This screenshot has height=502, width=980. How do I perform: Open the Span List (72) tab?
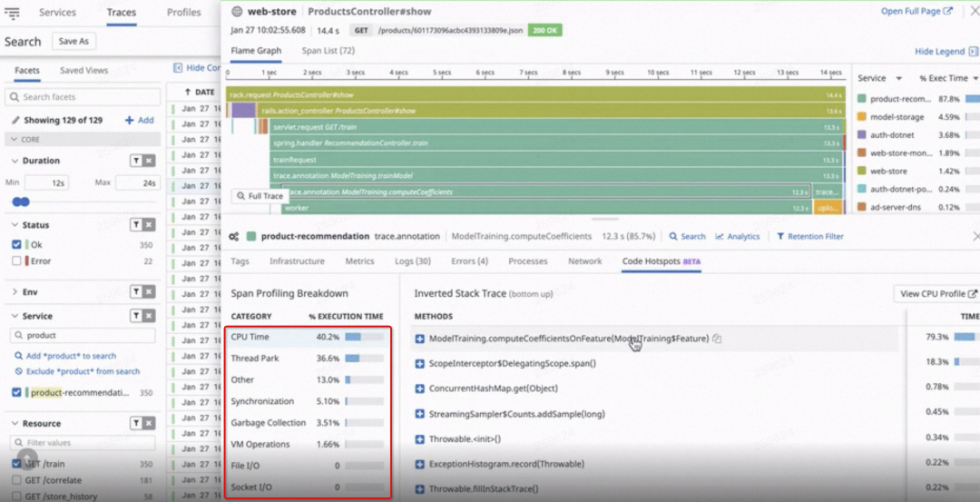328,51
